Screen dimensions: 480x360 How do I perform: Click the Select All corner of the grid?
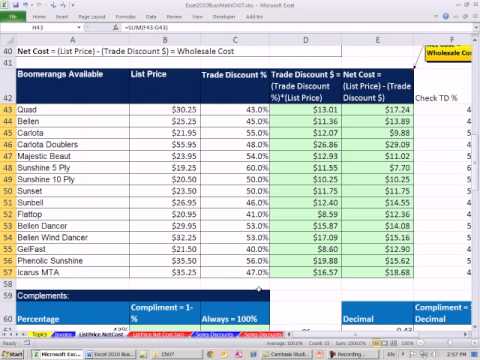pos(8,40)
